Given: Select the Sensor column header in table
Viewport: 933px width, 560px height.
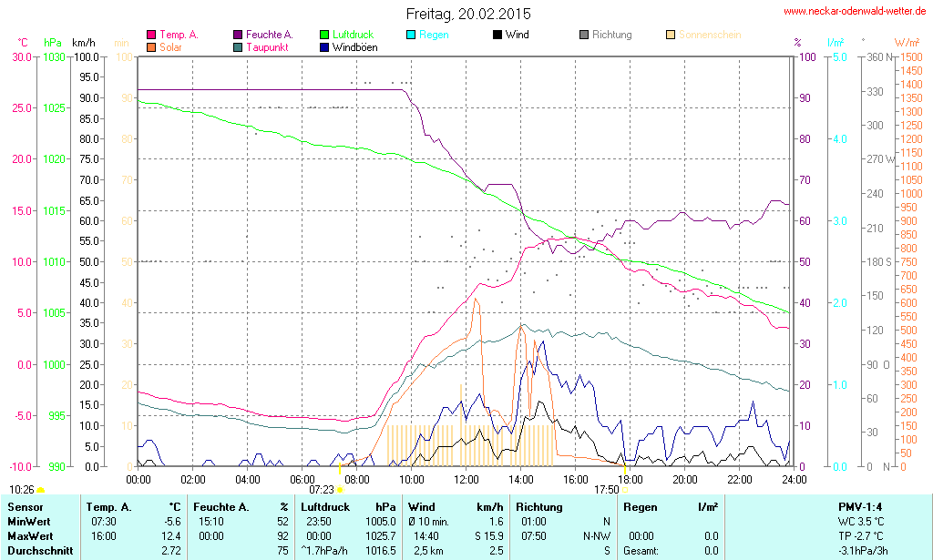Looking at the screenshot, I should coord(26,506).
